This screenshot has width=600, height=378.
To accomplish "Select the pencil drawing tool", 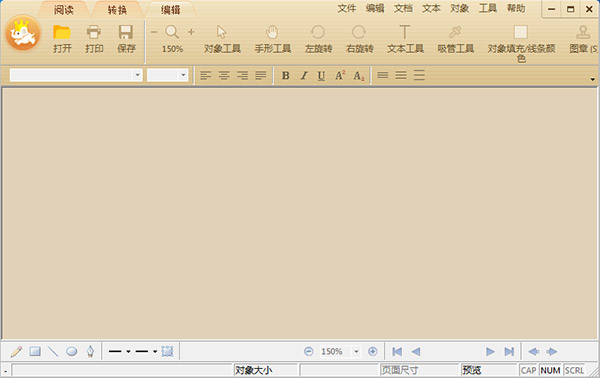I will point(16,351).
